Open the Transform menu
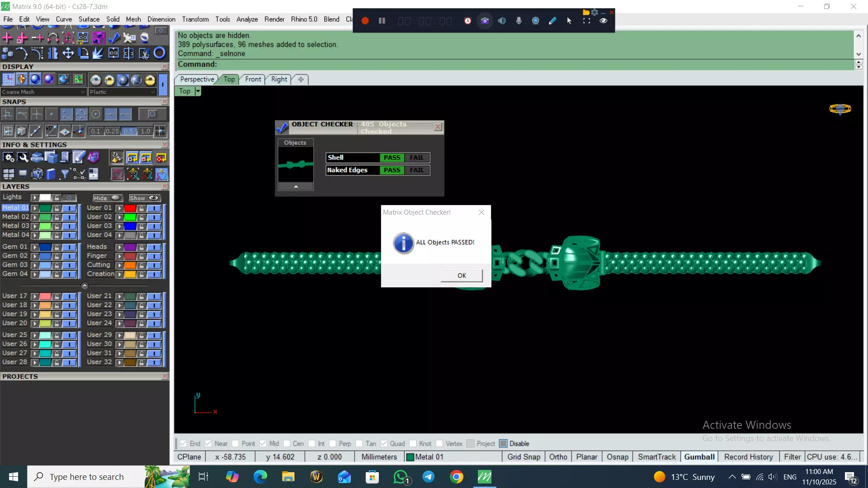This screenshot has width=868, height=488. (x=195, y=19)
